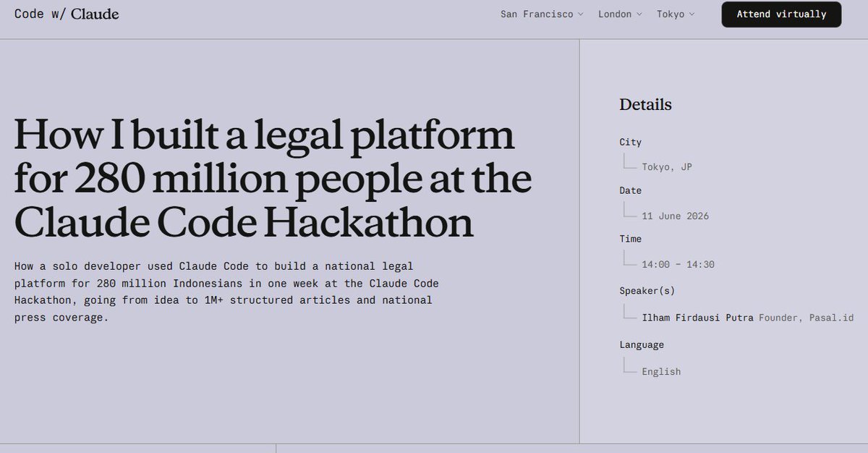This screenshot has width=868, height=453.
Task: Expand the San Francisco dropdown
Action: tap(542, 14)
